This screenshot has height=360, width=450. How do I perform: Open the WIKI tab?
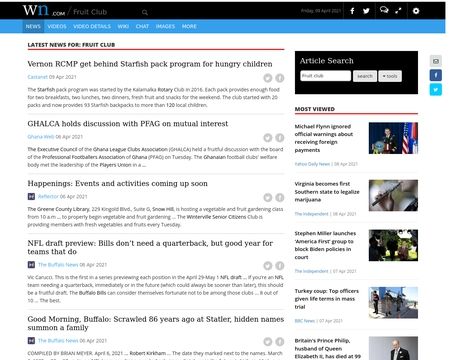coord(123,26)
